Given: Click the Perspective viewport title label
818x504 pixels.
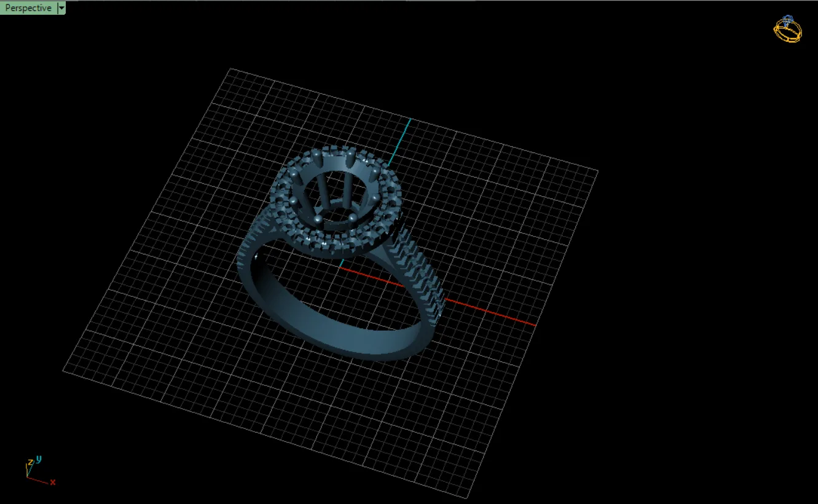Looking at the screenshot, I should point(28,8).
